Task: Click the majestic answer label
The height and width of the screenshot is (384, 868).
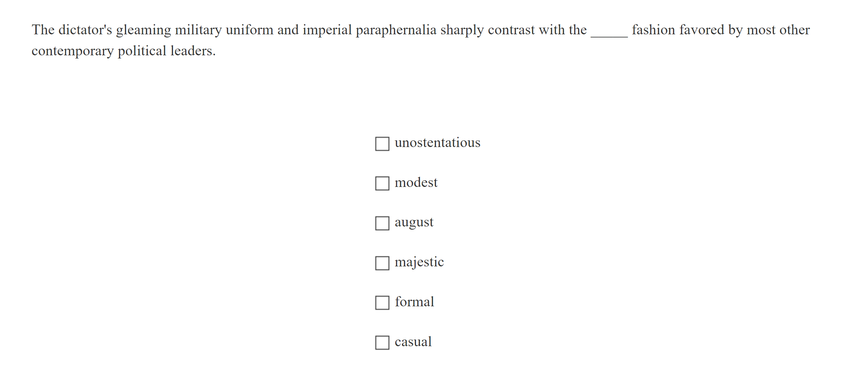Action: (x=419, y=262)
